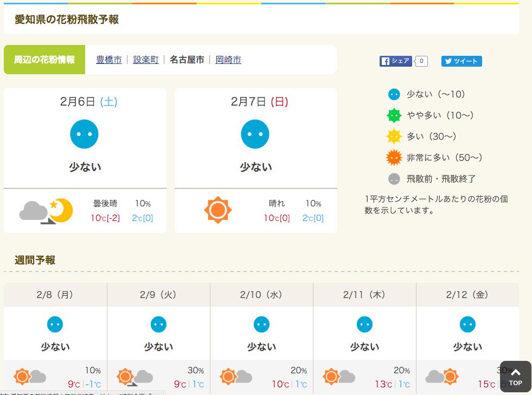Click the Facebook シェア button
The width and height of the screenshot is (532, 395).
pos(395,61)
